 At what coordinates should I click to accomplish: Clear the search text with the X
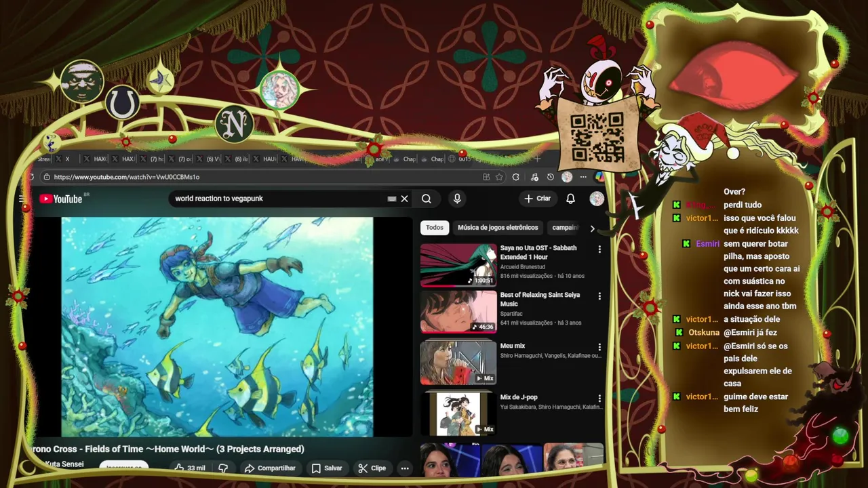[x=404, y=199]
